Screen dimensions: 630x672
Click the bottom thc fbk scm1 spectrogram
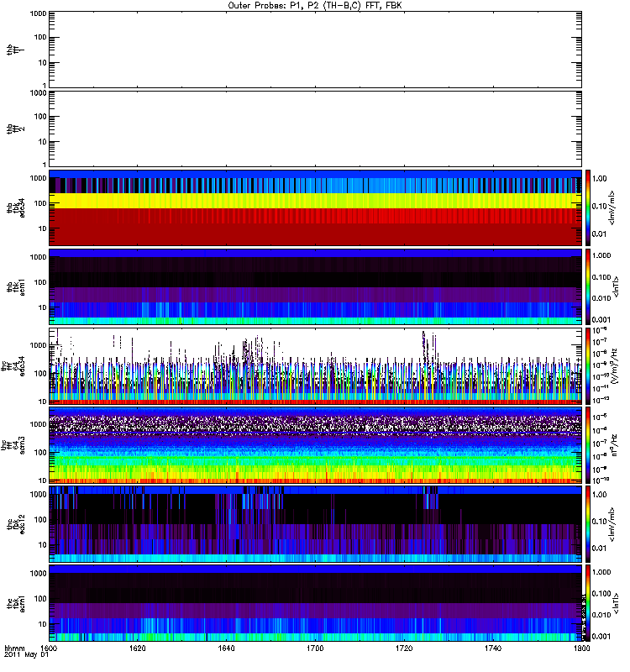tap(315, 602)
